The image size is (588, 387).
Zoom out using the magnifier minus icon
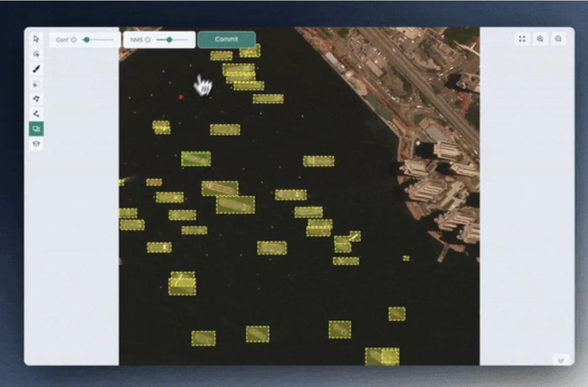pos(558,39)
